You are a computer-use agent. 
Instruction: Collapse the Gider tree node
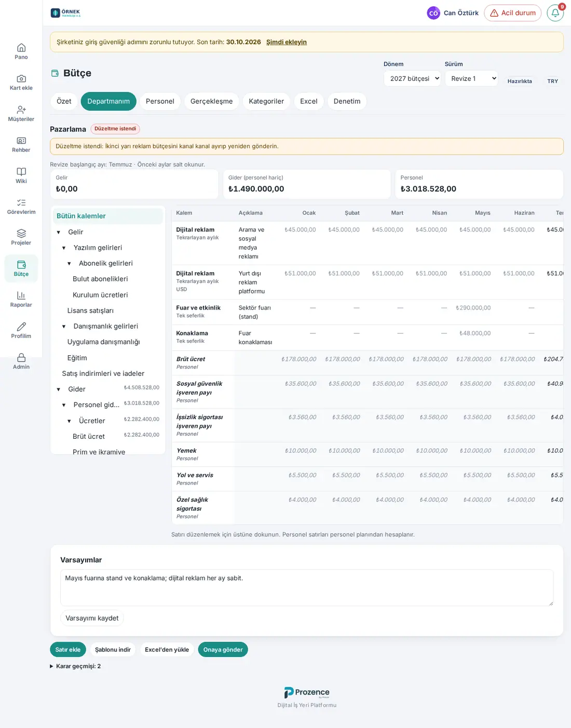coord(59,389)
